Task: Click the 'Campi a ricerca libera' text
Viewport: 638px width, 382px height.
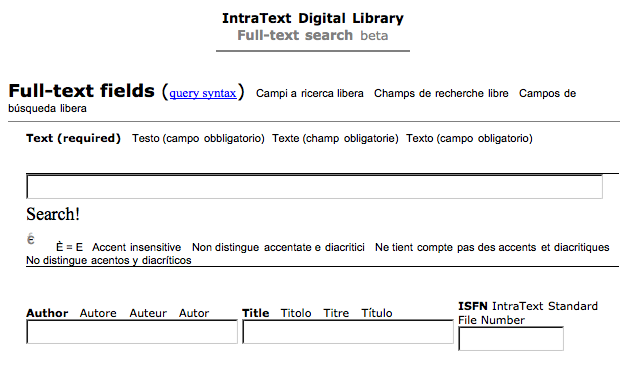Action: (310, 94)
